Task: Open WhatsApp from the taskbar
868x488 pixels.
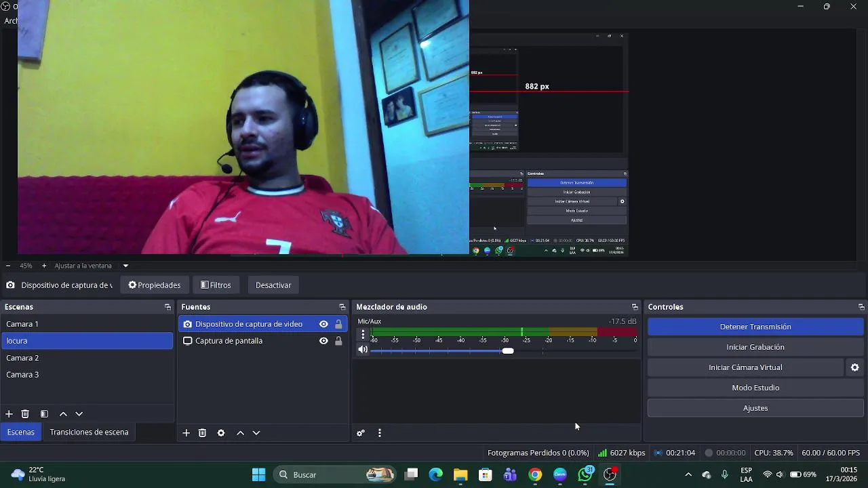Action: [585, 474]
